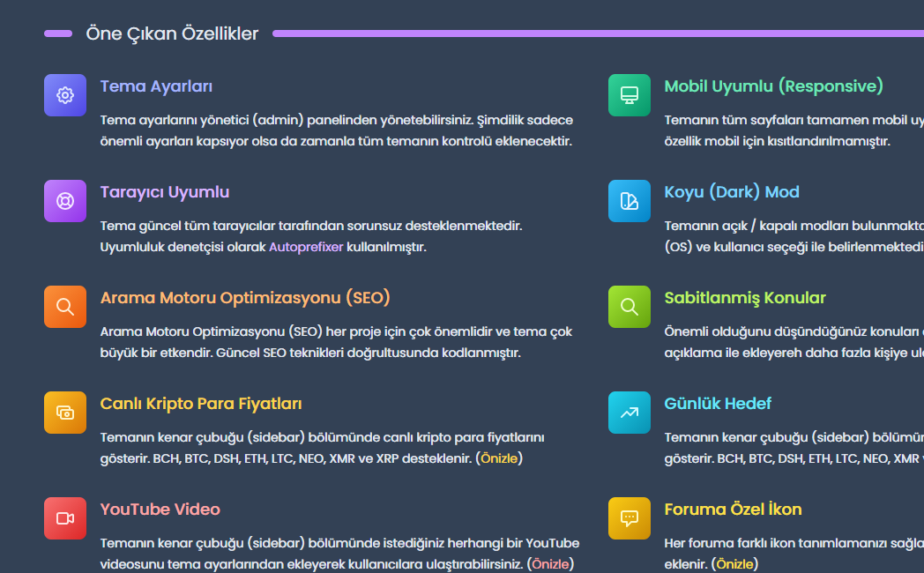Viewport: 924px width, 573px height.
Task: Click the orange SEO magnifier icon
Action: (x=65, y=307)
